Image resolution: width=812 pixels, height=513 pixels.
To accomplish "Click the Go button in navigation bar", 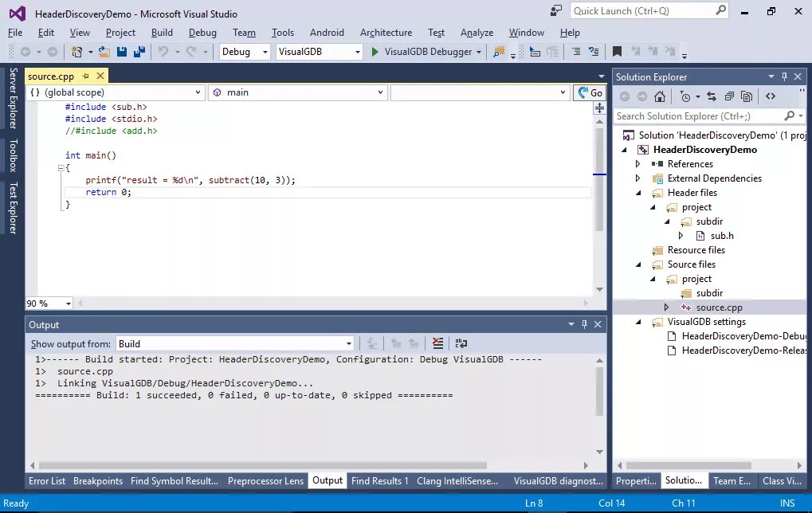I will click(590, 92).
